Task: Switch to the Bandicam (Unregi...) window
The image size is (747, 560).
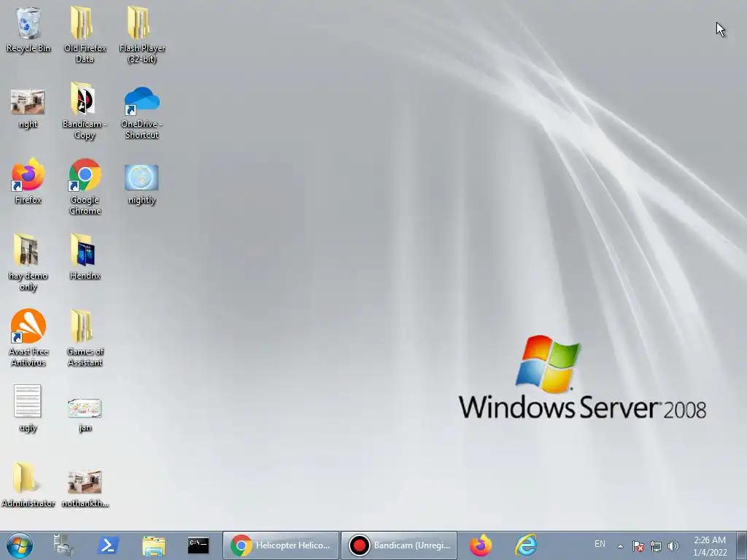Action: coord(399,545)
